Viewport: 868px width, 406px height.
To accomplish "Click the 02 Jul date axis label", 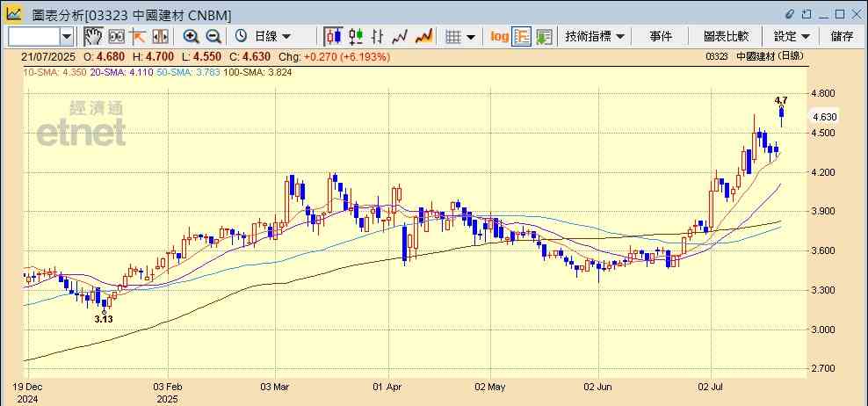I will tap(712, 388).
